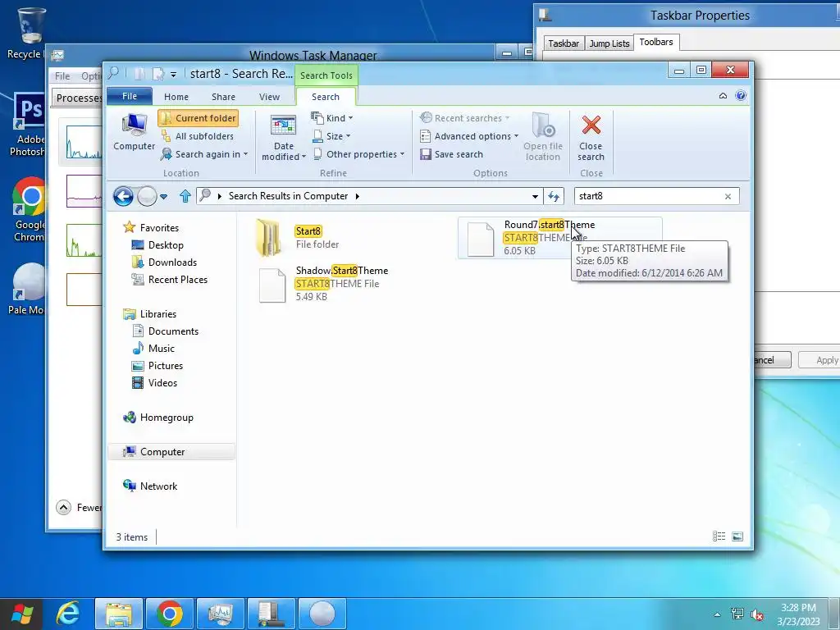Switch to the Home ribbon tab
840x630 pixels.
point(176,97)
